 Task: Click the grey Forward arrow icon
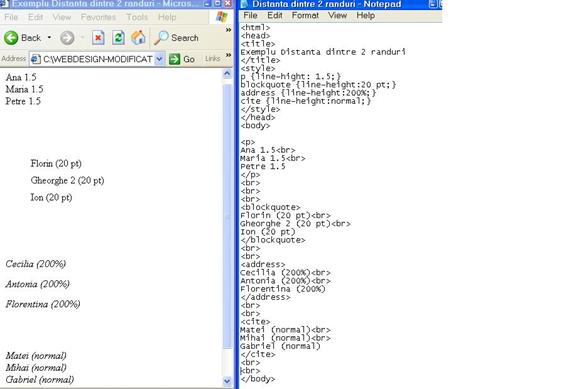click(x=67, y=38)
